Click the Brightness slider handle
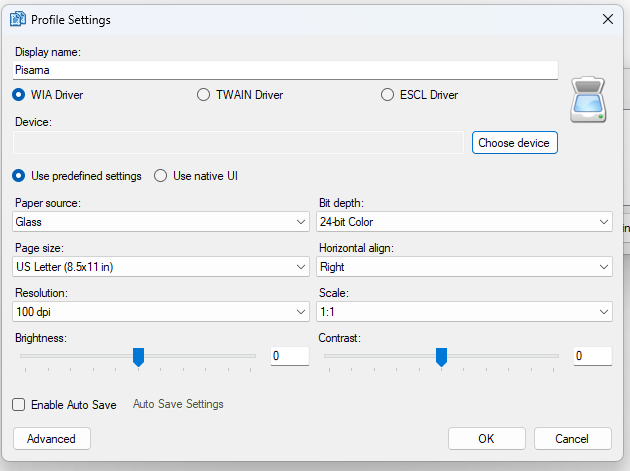The width and height of the screenshot is (630, 471). click(139, 357)
